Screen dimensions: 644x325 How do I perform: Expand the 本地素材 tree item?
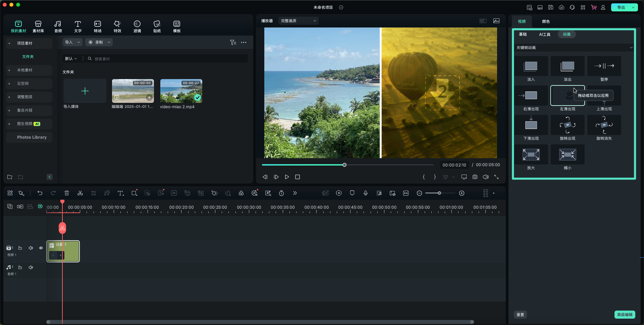tap(9, 70)
